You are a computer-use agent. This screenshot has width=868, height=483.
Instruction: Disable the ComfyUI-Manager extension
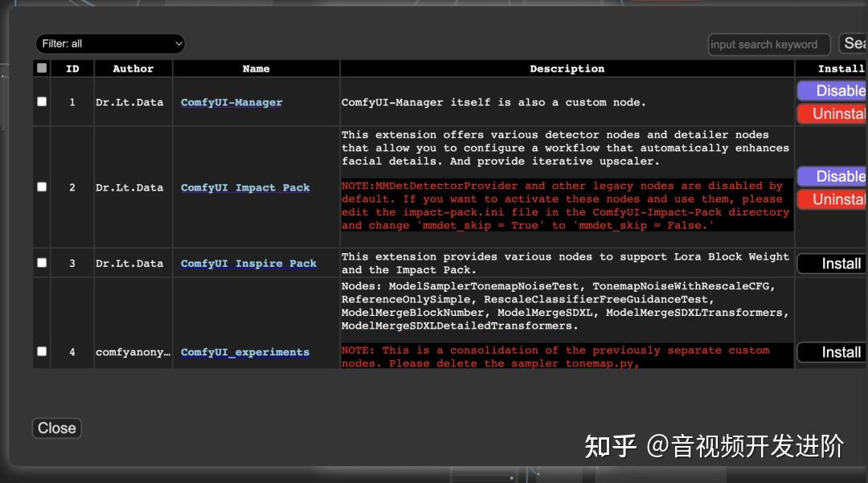pyautogui.click(x=836, y=91)
